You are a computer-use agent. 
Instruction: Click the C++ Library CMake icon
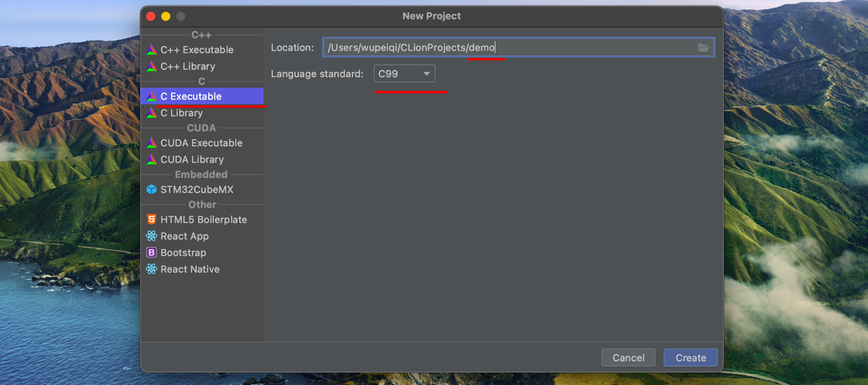point(151,67)
